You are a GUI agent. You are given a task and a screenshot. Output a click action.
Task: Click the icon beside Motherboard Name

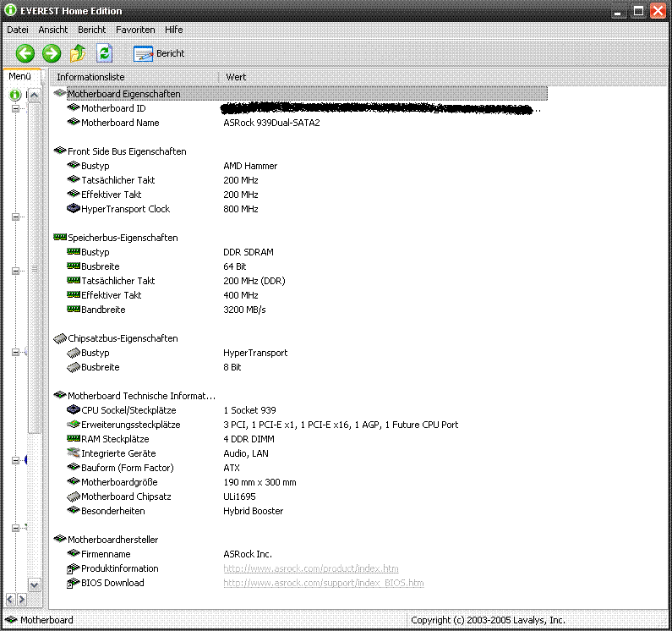74,122
